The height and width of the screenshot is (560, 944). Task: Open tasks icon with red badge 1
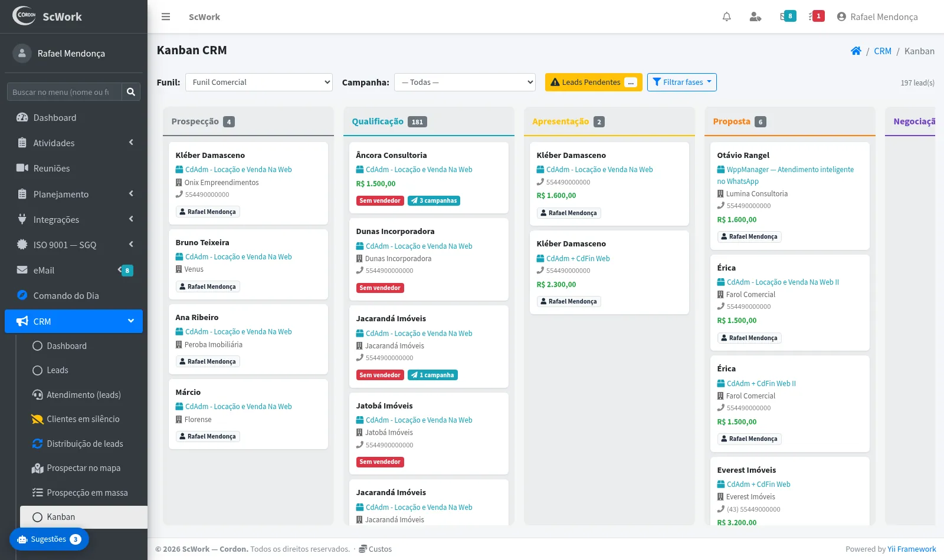coord(817,17)
